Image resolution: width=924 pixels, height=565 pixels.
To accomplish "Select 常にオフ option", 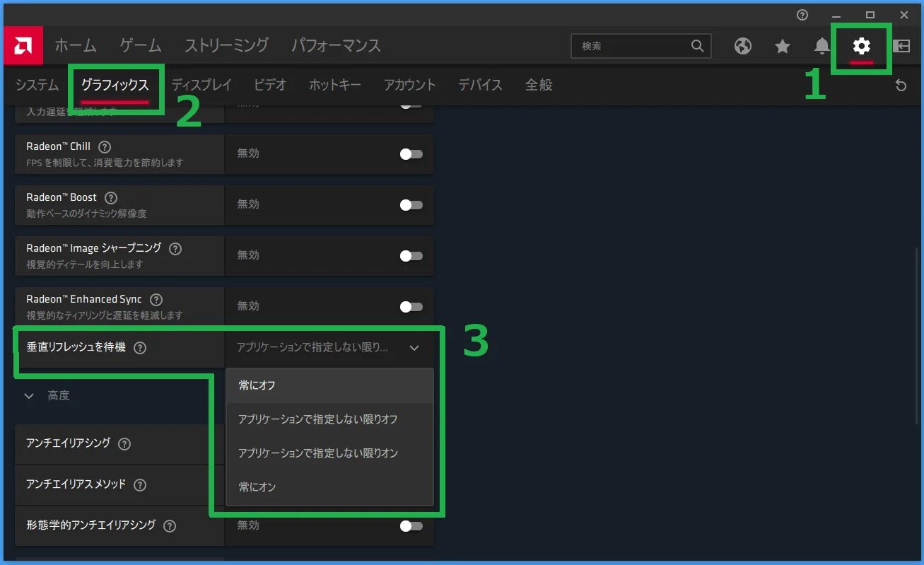I will pyautogui.click(x=329, y=386).
